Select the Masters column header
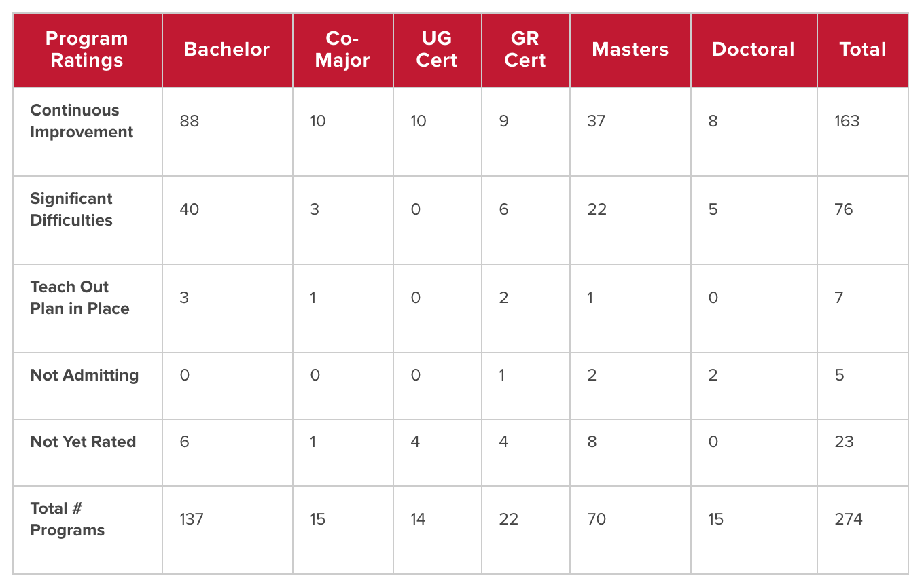 (x=630, y=50)
